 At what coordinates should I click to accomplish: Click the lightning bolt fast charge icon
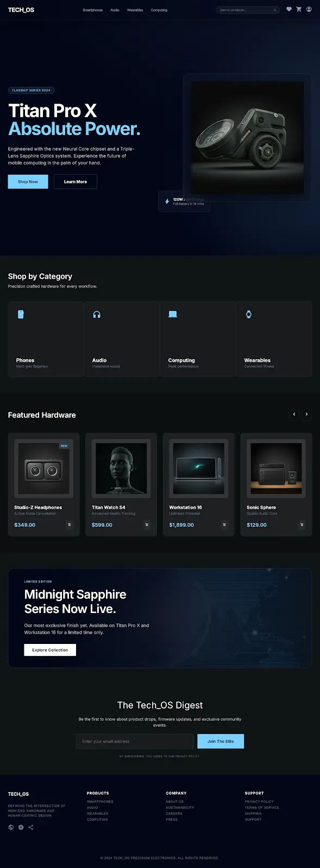click(167, 201)
